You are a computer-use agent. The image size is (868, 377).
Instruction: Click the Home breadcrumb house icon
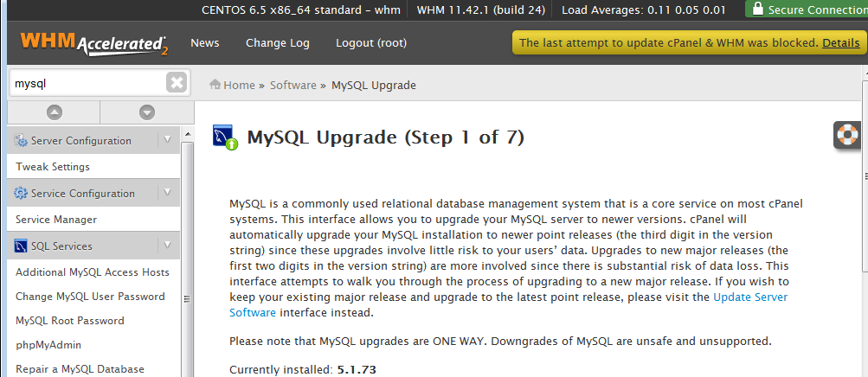click(x=215, y=85)
